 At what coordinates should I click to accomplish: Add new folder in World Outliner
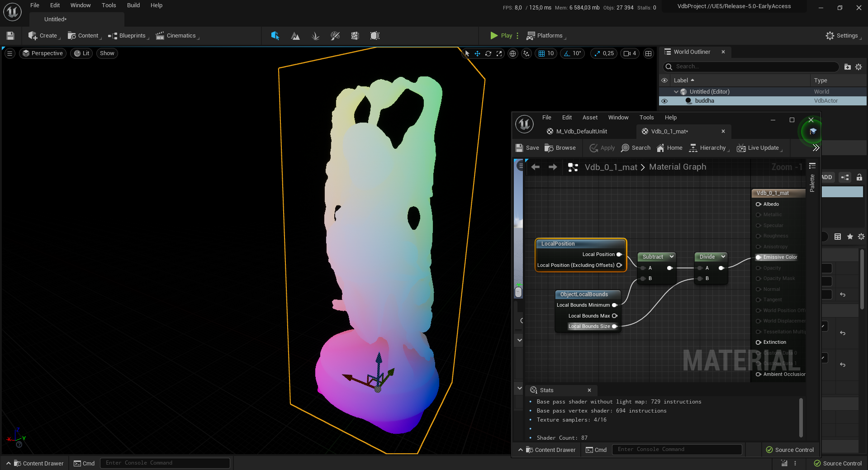tap(848, 67)
